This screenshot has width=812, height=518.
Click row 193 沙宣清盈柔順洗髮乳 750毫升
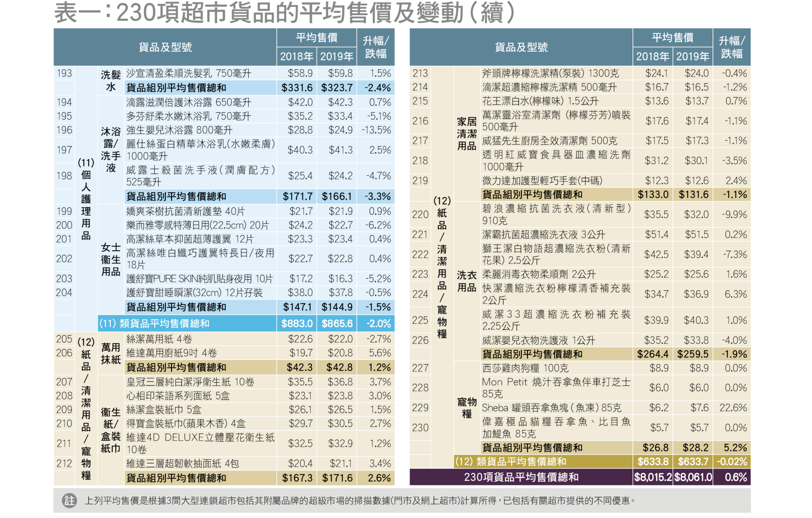tap(190, 74)
